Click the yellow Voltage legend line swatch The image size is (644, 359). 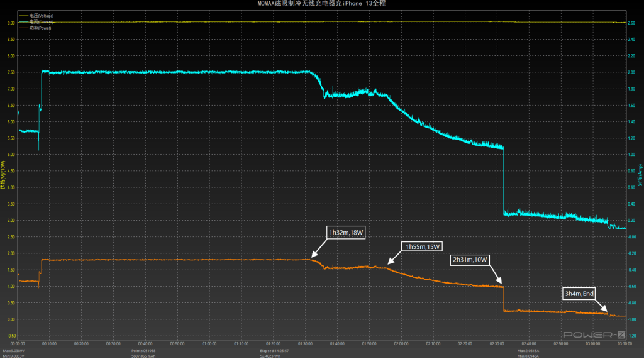point(24,16)
